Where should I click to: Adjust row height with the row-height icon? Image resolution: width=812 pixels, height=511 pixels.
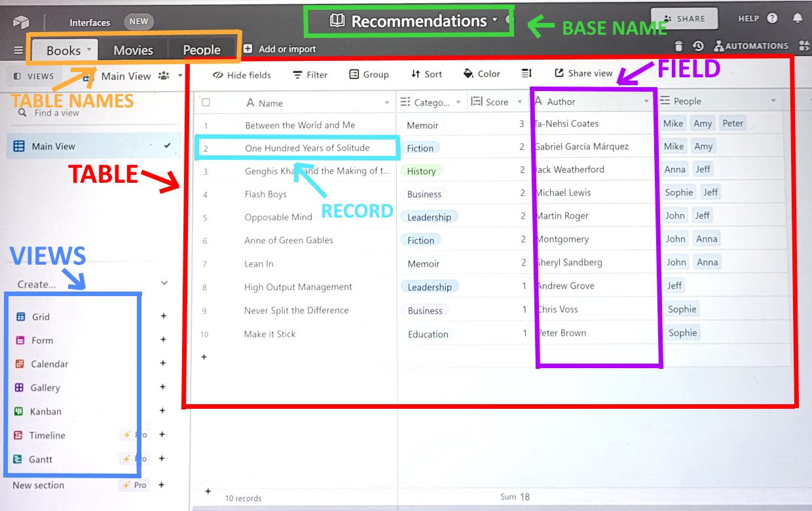(x=526, y=74)
